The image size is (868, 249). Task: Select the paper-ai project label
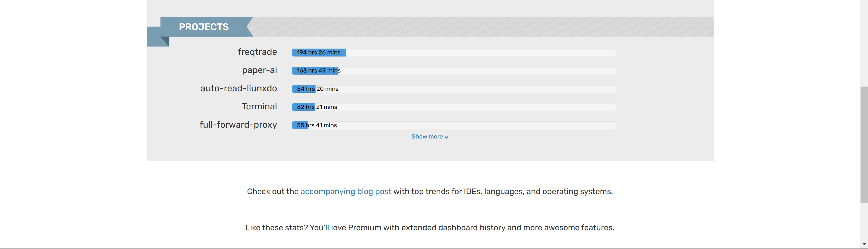tap(259, 70)
